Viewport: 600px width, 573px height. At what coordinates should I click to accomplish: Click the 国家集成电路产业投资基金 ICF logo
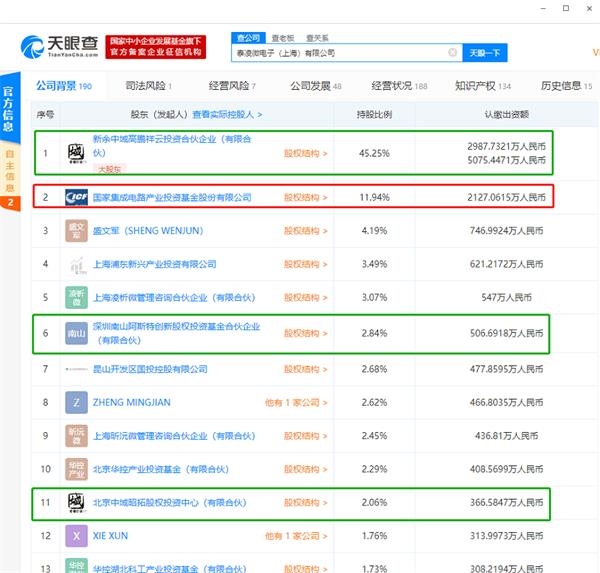click(77, 197)
